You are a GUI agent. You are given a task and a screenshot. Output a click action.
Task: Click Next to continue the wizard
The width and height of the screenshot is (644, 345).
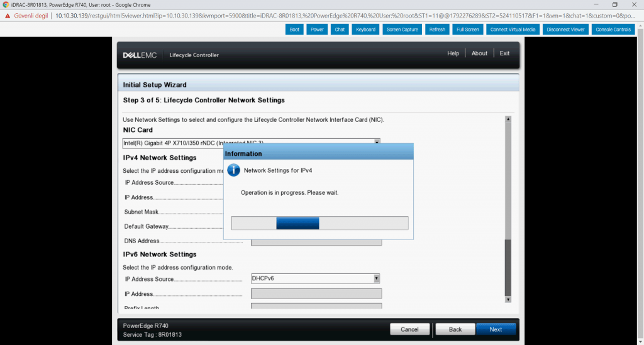coord(496,329)
